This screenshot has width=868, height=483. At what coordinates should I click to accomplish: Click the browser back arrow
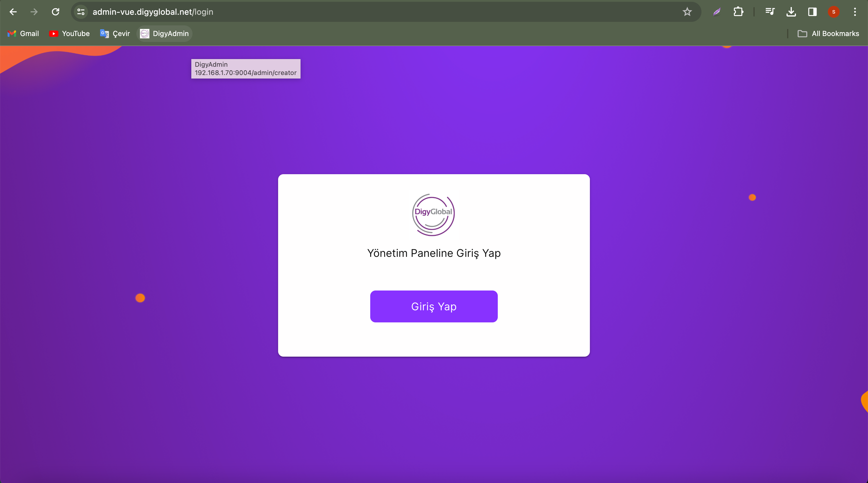tap(13, 12)
